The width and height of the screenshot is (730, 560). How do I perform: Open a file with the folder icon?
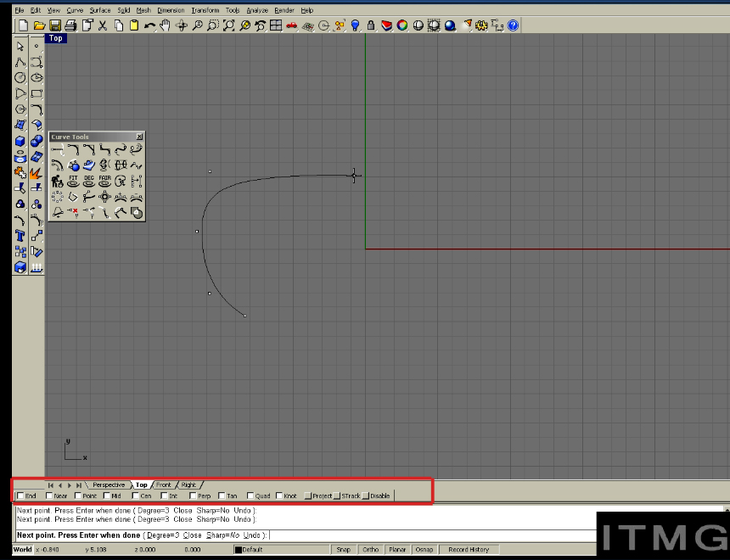39,25
